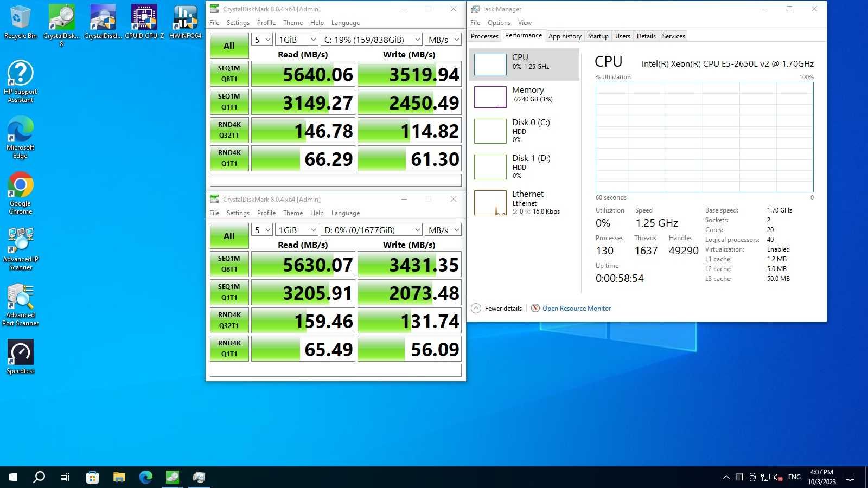Image resolution: width=868 pixels, height=488 pixels.
Task: Open Profile menu in bottom CrystalDiskMark
Action: click(x=266, y=213)
